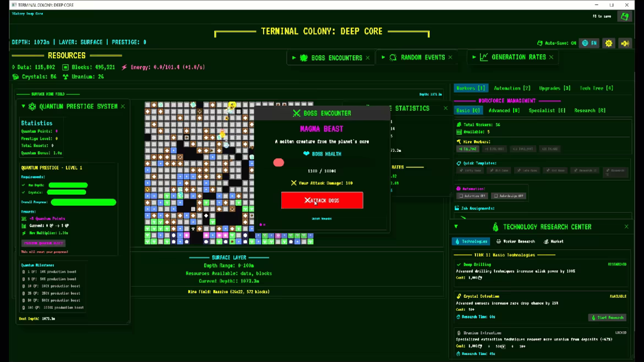Viewport: 644px width, 362px height.
Task: Click the crossed-swords icon beside Boss Encounter title
Action: (297, 113)
